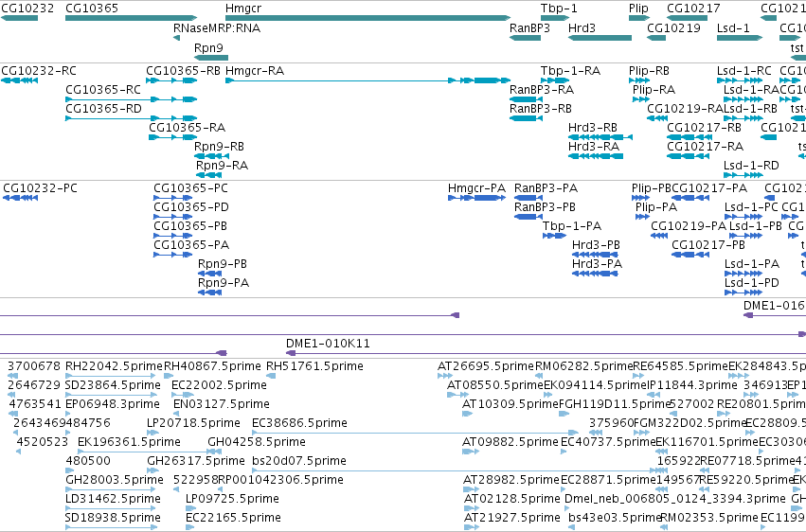
Task: Click the RNaseMRP:RNA gene label
Action: pos(217,28)
